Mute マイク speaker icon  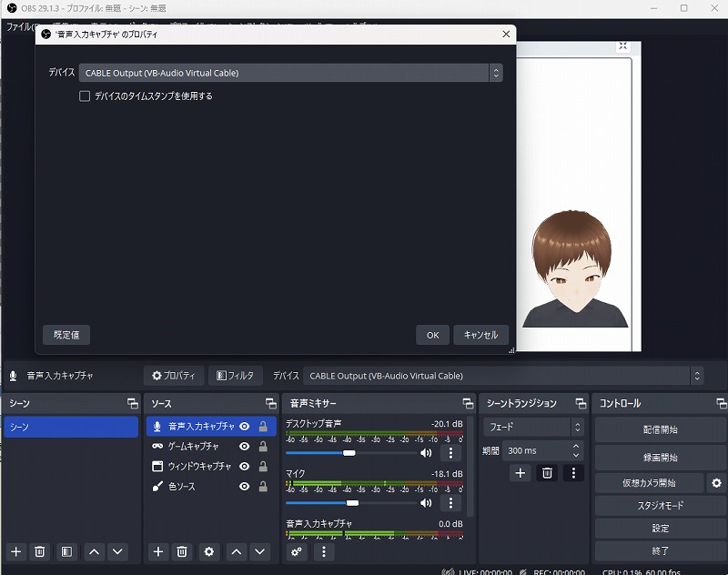(426, 503)
